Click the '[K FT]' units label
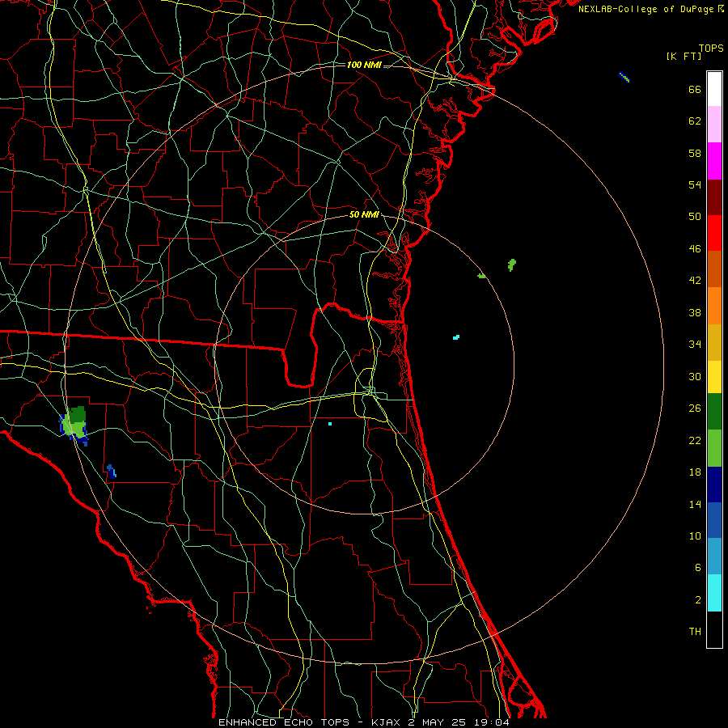The image size is (728, 728). click(x=684, y=57)
